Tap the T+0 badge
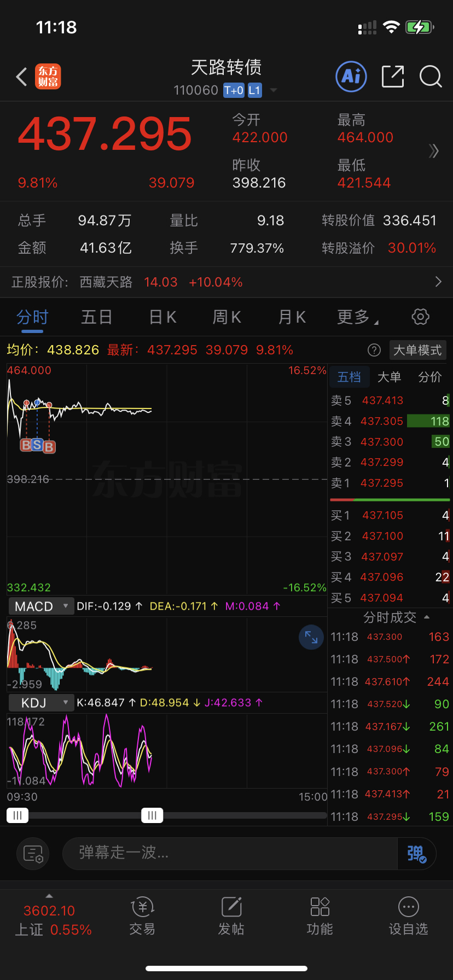 pos(234,90)
